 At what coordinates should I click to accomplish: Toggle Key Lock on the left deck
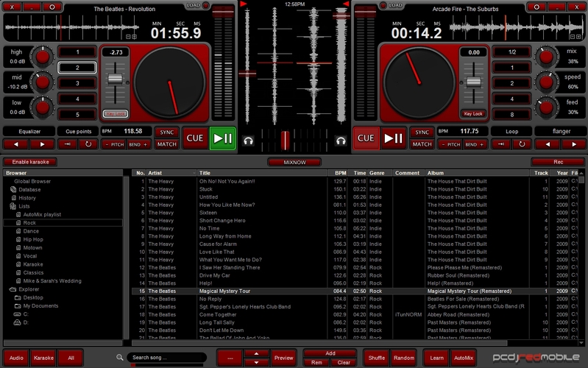(115, 114)
